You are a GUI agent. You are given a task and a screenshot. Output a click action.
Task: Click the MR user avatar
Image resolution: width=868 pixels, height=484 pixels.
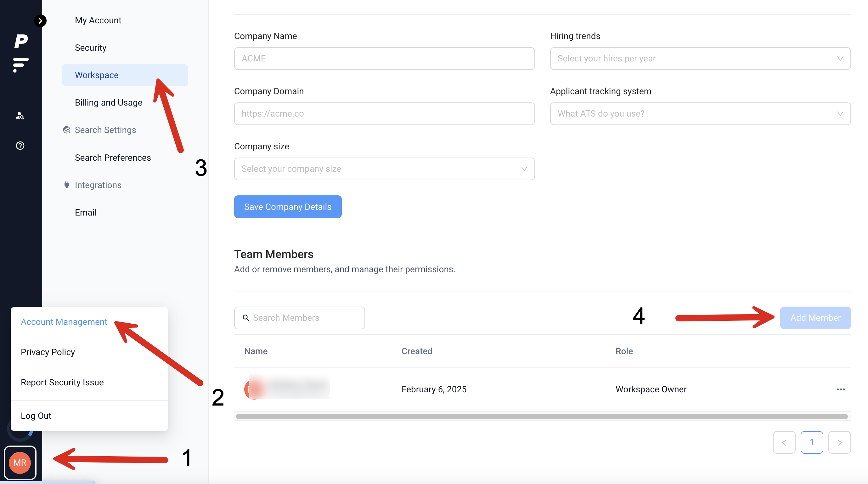[x=20, y=462]
